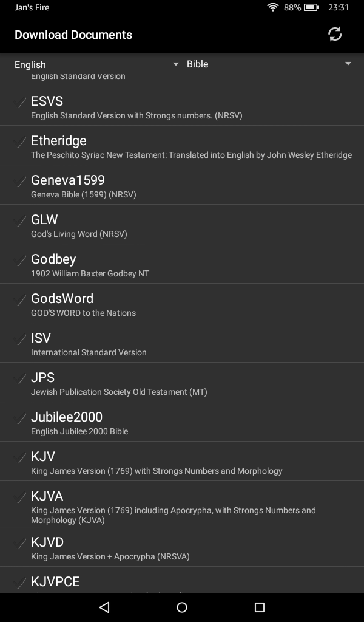Select the KJVA Apocrypha list item

(182, 504)
